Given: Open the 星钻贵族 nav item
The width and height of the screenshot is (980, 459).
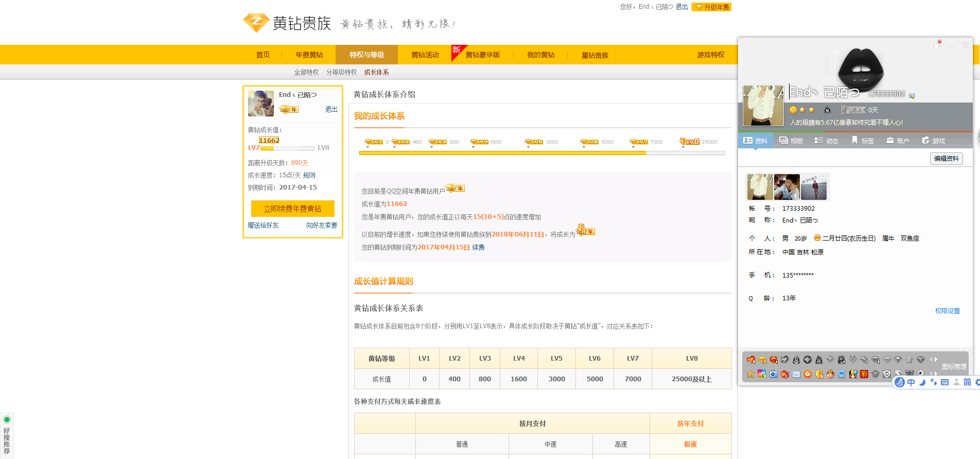Looking at the screenshot, I should pyautogui.click(x=595, y=55).
